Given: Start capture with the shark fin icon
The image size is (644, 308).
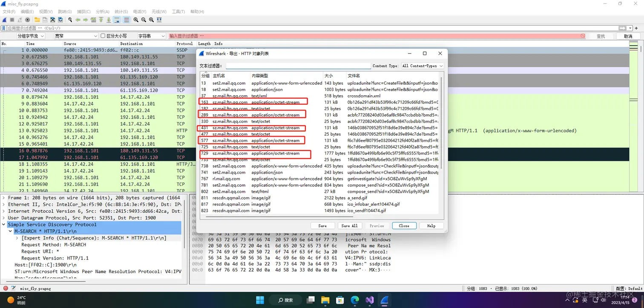Looking at the screenshot, I should pos(4,20).
